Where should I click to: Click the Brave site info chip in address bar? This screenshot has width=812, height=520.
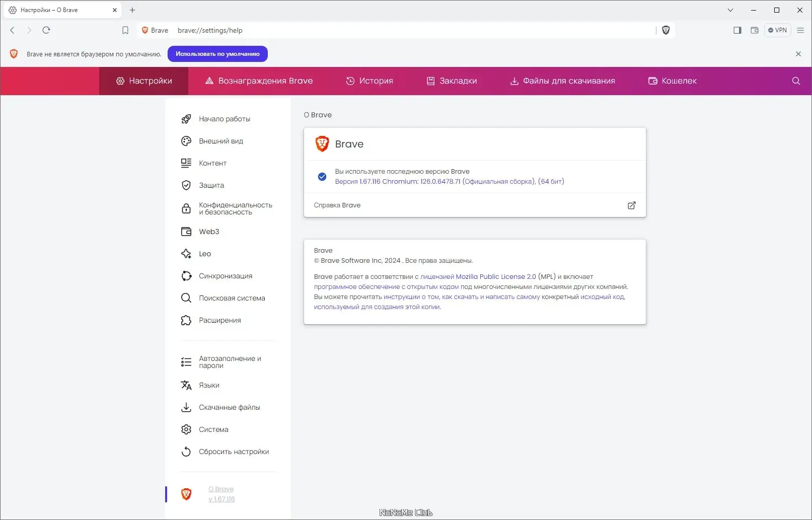(x=155, y=30)
